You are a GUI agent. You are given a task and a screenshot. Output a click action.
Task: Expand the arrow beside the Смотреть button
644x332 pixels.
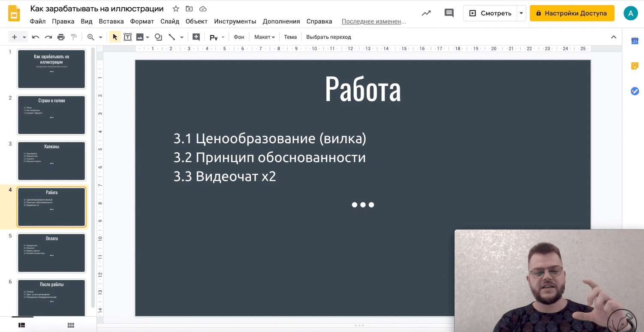tap(521, 13)
